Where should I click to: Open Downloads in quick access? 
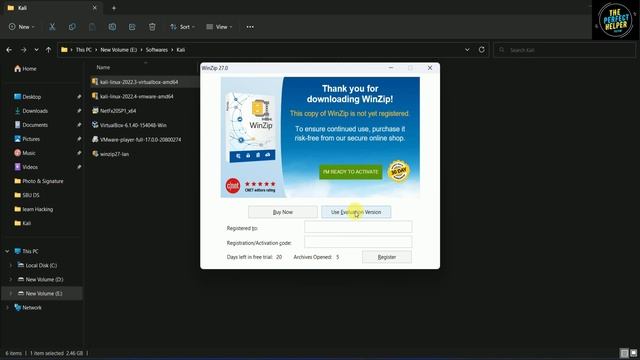tap(31, 111)
